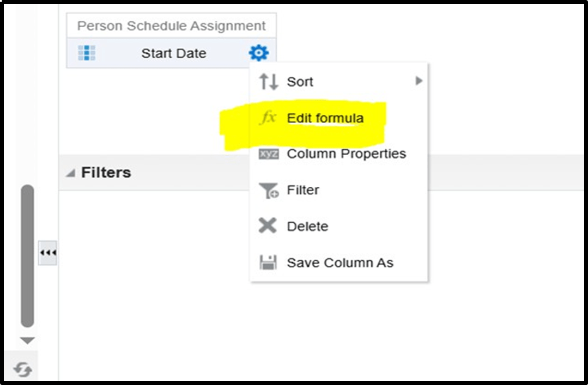Open the Start Date column gear menu

click(259, 52)
